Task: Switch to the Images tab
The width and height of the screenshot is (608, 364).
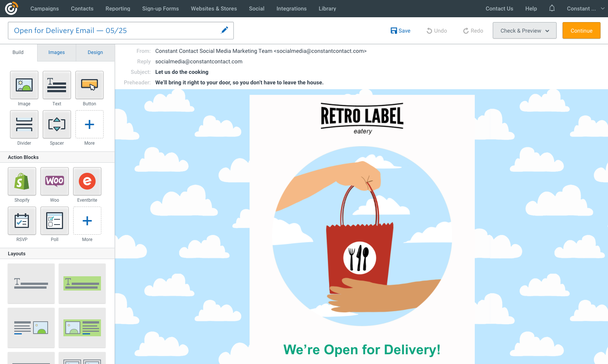Action: coord(57,52)
